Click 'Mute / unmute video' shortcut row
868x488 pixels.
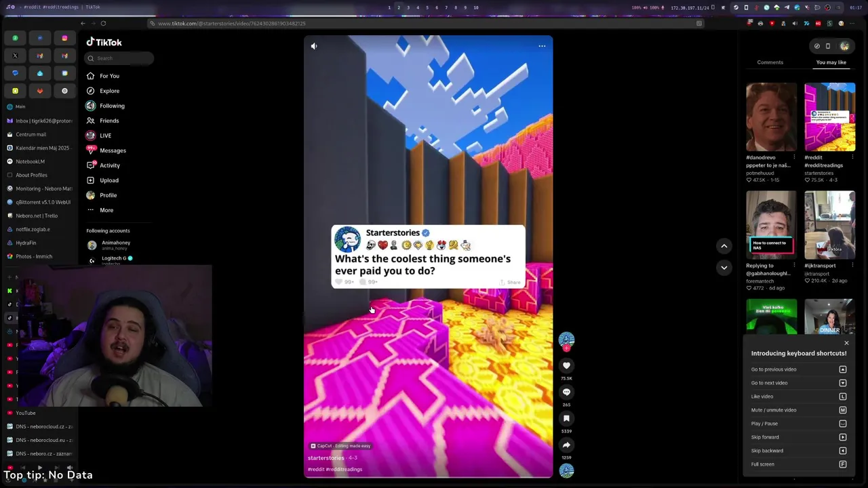[798, 410]
